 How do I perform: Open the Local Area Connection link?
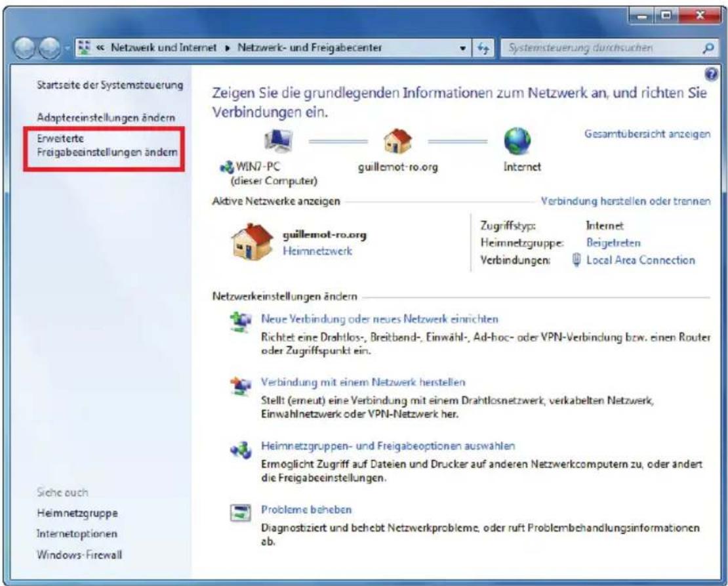click(x=641, y=260)
